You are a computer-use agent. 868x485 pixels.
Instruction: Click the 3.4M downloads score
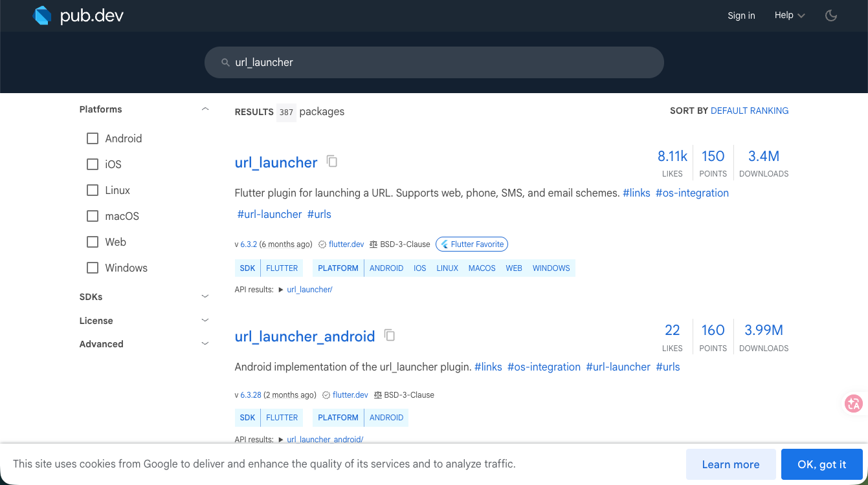764,162
